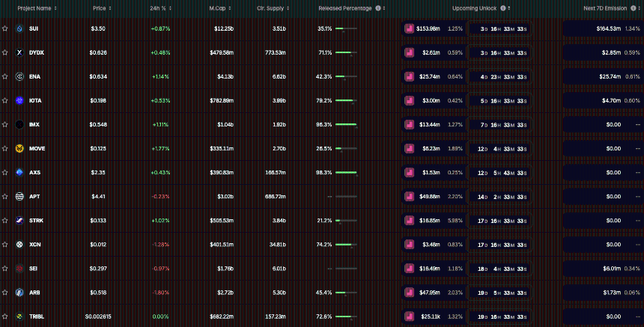
Task: Open the XCN project name link
Action: (34, 245)
